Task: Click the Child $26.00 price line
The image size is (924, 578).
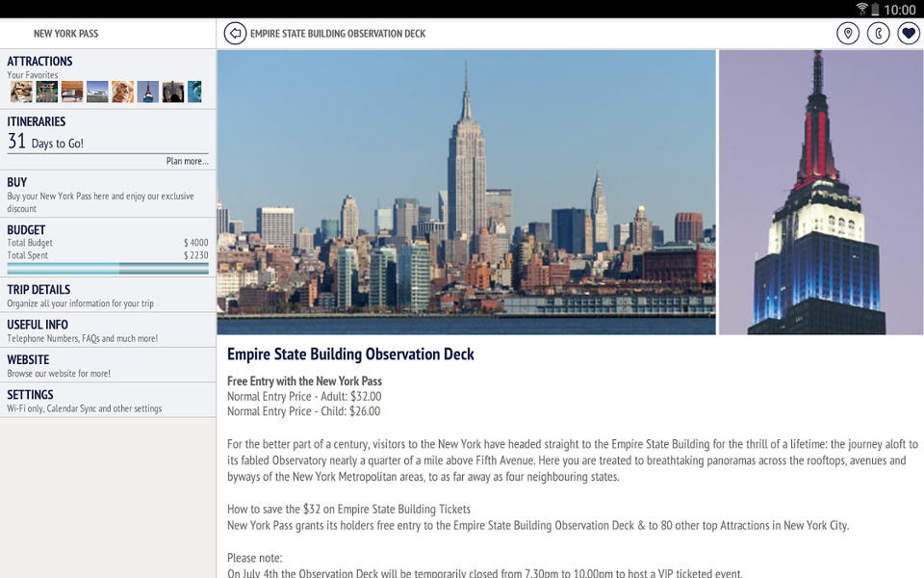Action: (303, 411)
